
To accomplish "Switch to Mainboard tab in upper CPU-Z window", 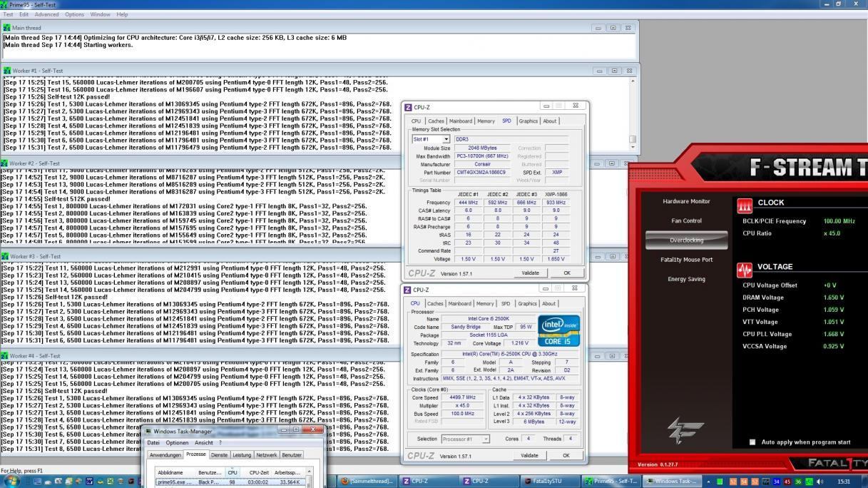I will pos(461,121).
